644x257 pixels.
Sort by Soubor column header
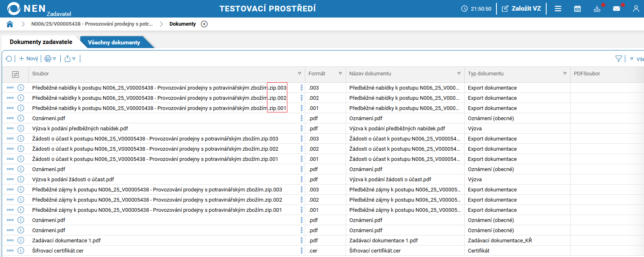tap(40, 74)
